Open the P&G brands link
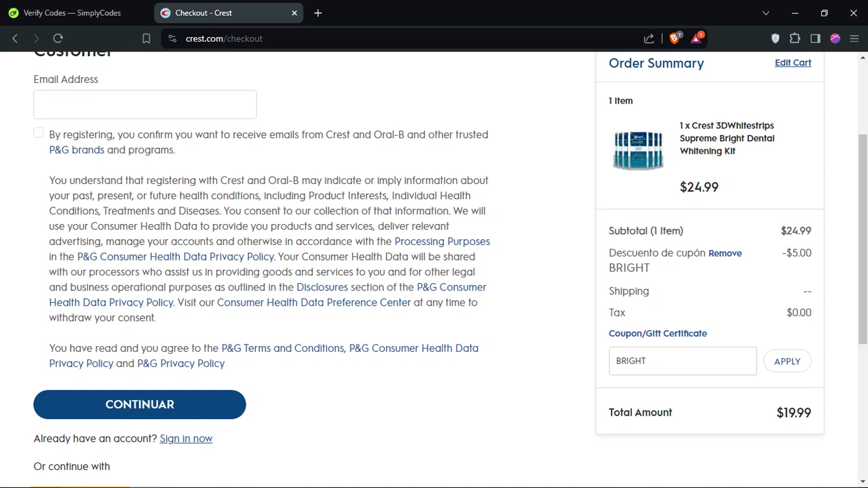868x488 pixels. click(76, 150)
